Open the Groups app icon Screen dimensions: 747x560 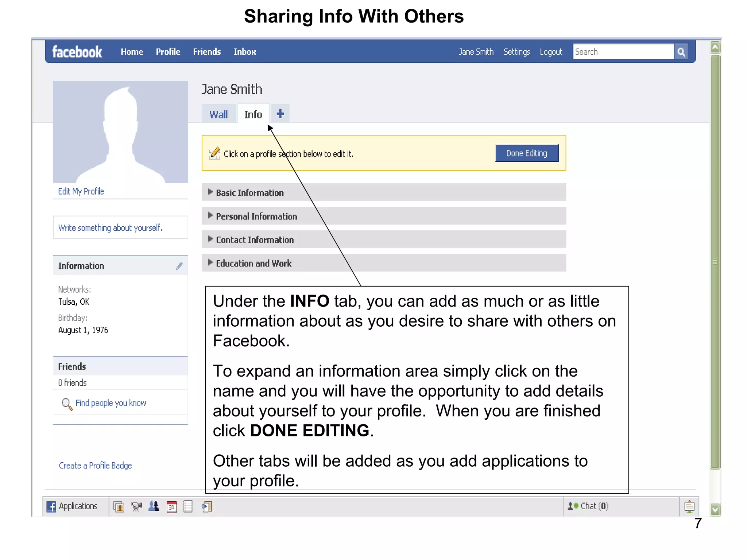pos(154,506)
